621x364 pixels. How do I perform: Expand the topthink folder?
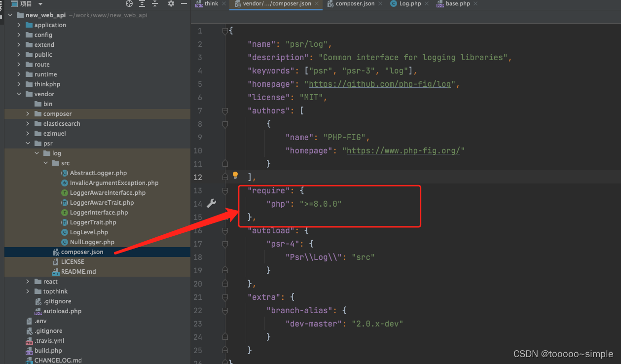(x=28, y=291)
